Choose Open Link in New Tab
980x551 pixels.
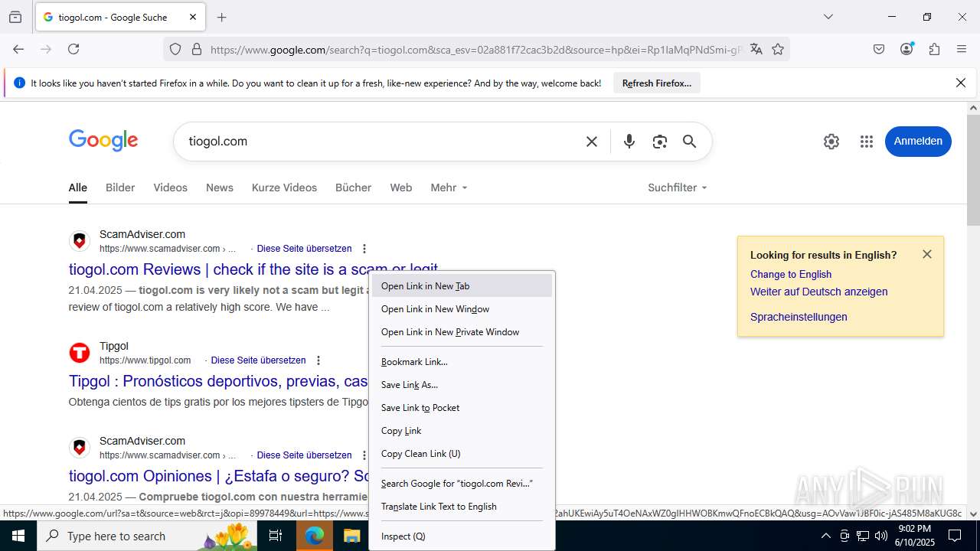click(x=462, y=286)
